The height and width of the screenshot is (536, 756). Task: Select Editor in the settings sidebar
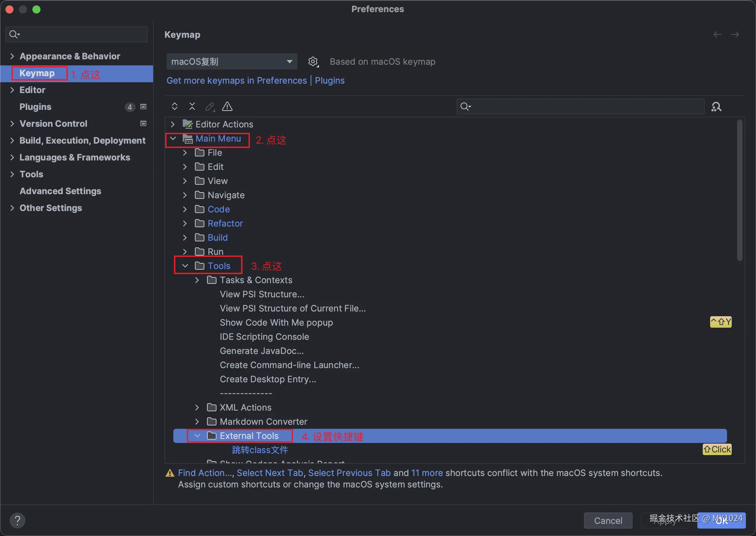32,90
